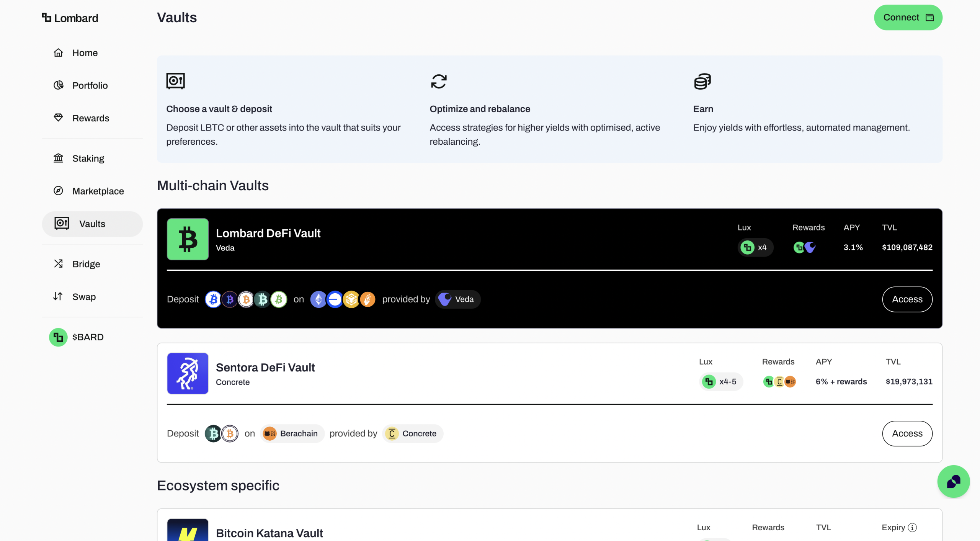The width and height of the screenshot is (980, 541).
Task: Click the Veda provider chip
Action: point(457,299)
